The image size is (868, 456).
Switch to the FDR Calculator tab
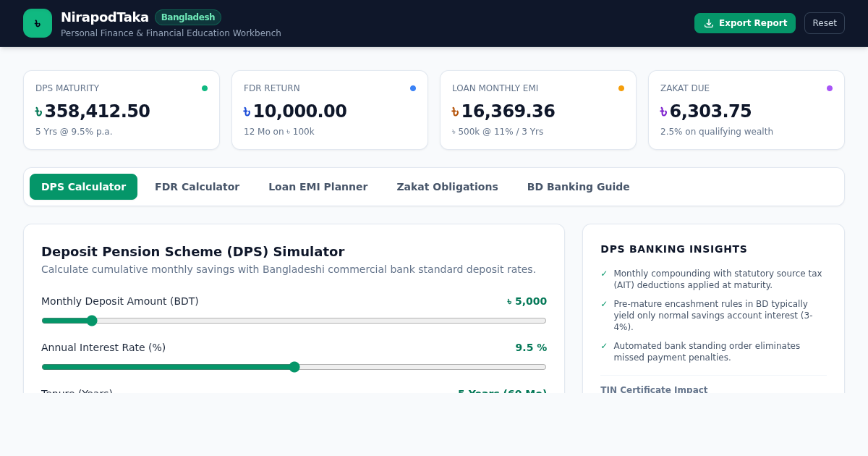(197, 187)
